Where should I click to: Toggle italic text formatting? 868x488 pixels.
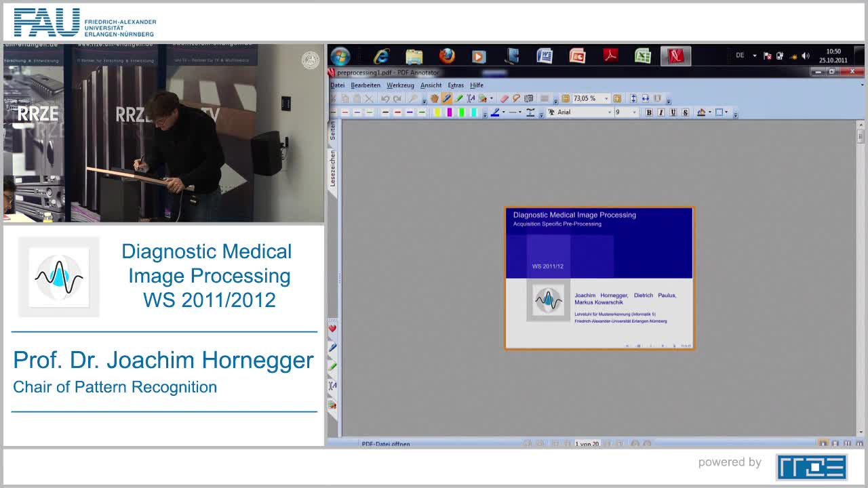pyautogui.click(x=660, y=113)
